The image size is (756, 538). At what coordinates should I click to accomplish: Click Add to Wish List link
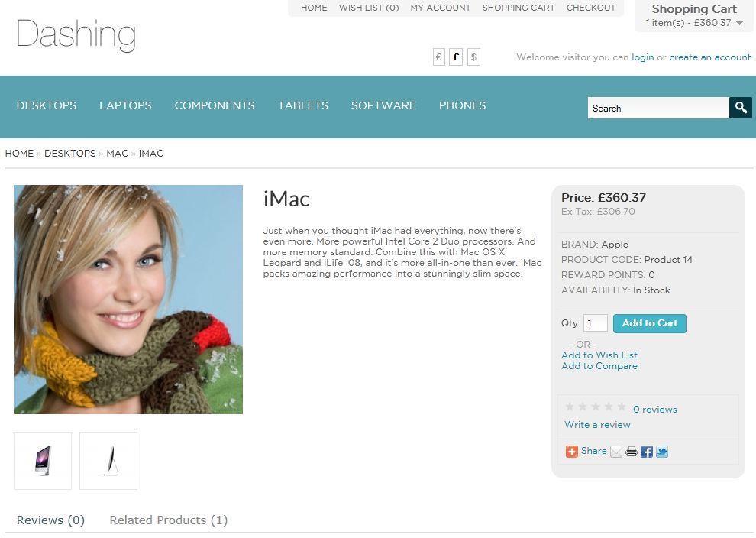[x=599, y=355]
